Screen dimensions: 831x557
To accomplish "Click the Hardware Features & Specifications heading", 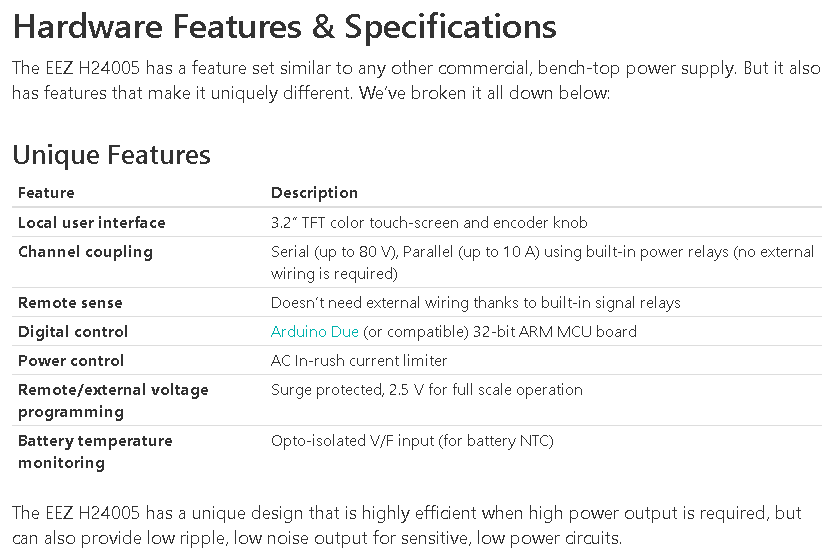I will point(285,26).
